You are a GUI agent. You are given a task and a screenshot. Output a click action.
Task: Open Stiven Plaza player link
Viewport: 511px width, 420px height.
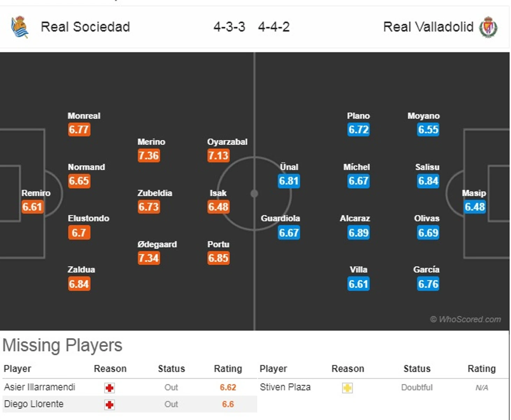[285, 387]
